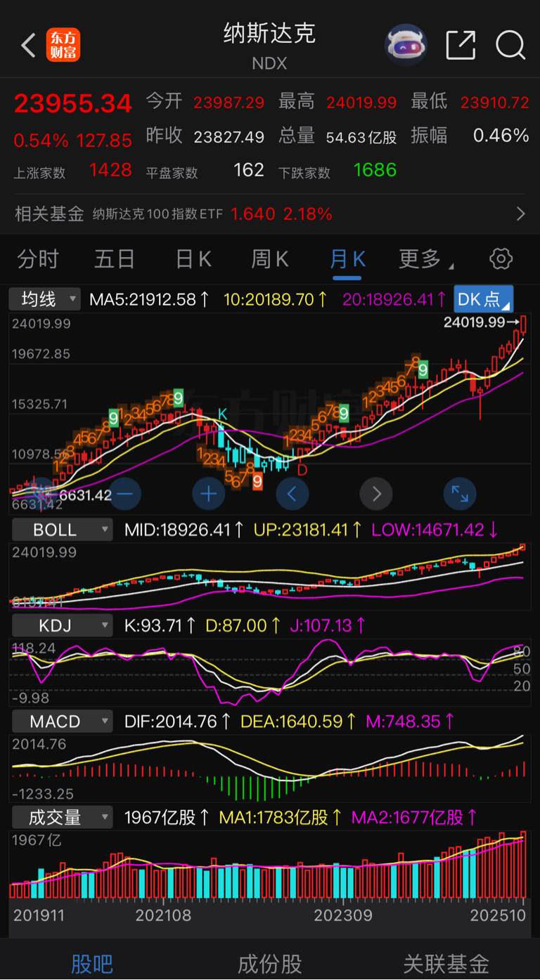Tap BOLL LOW:14671.42 value
540x980 pixels.
click(435, 530)
